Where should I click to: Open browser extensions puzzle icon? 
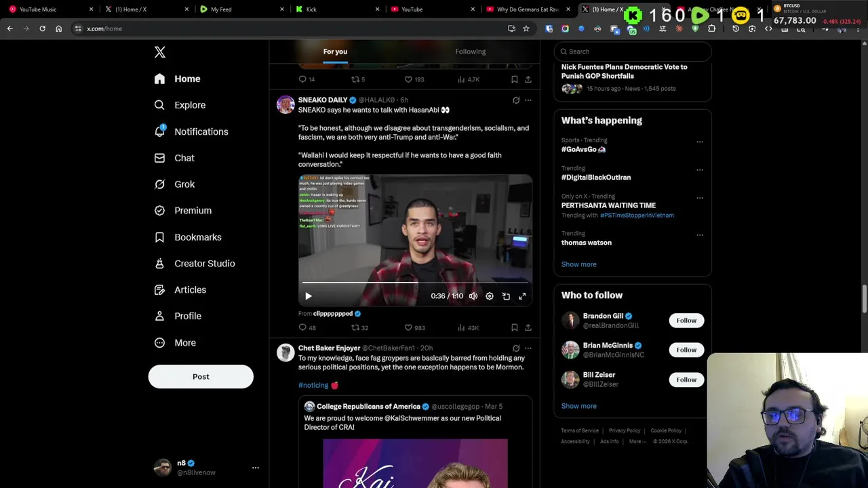(711, 28)
